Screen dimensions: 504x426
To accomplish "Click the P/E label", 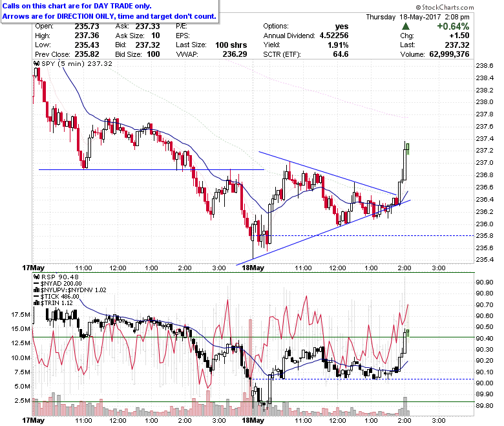I will point(182,27).
